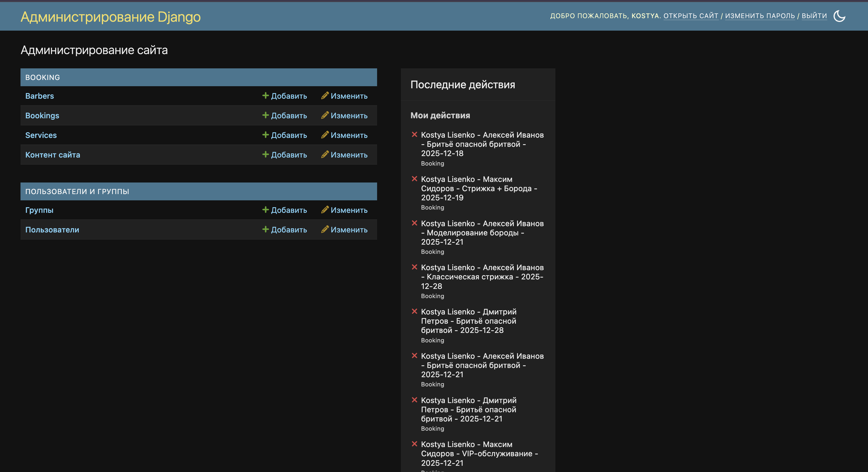The image size is (868, 472).
Task: Open the Пользователи и группы section header
Action: (x=77, y=191)
